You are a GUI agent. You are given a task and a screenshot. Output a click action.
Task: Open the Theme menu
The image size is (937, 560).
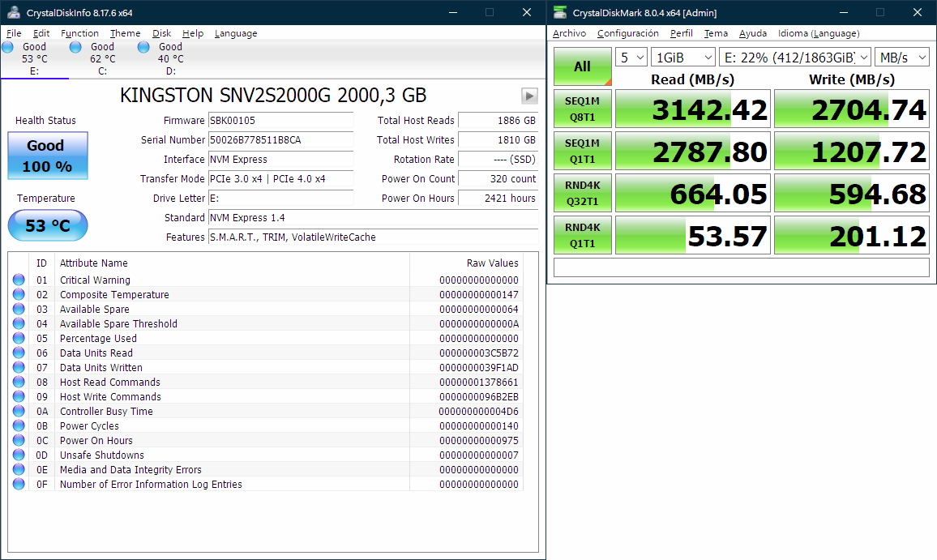point(125,33)
